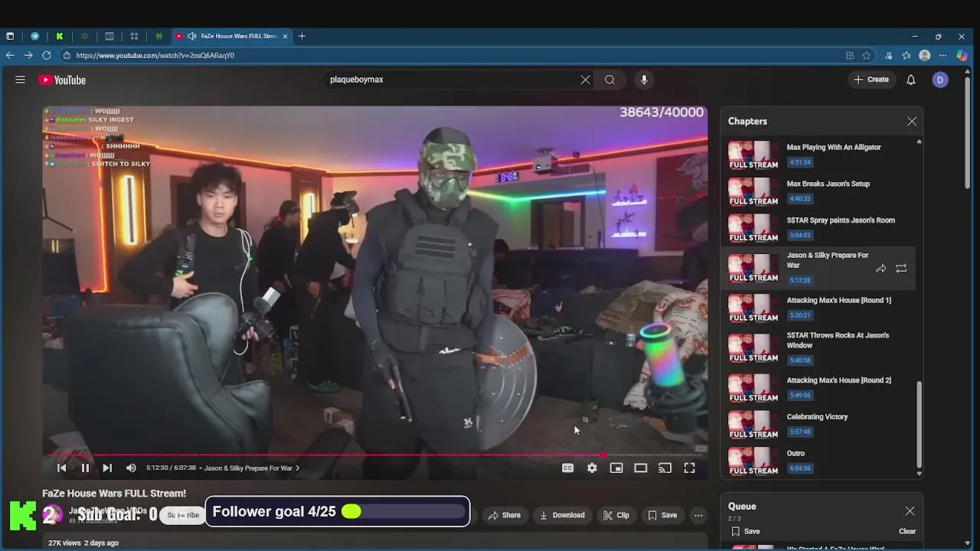Open the Create button menu
The height and width of the screenshot is (551, 980).
(x=871, y=80)
